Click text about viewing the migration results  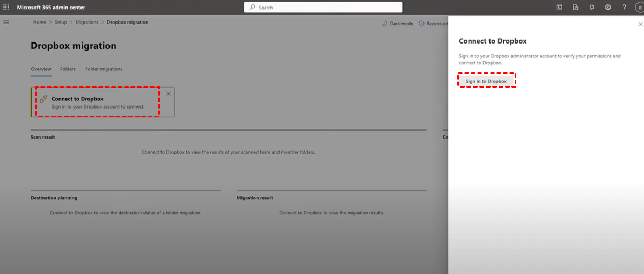coord(332,213)
